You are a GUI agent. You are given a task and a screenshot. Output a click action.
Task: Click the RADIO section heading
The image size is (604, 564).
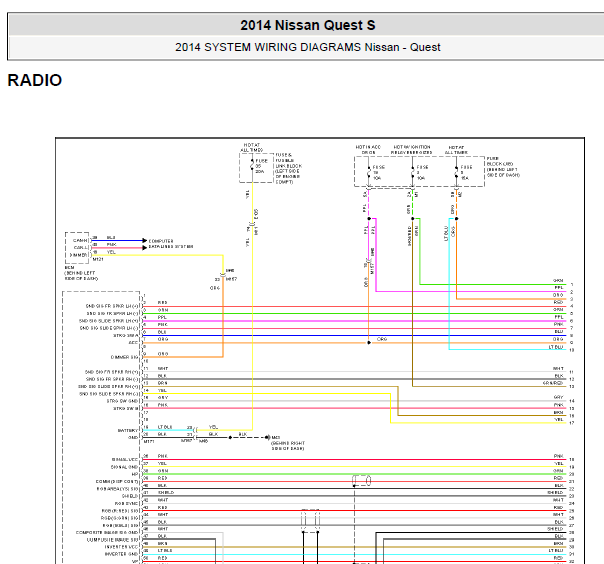pos(35,80)
